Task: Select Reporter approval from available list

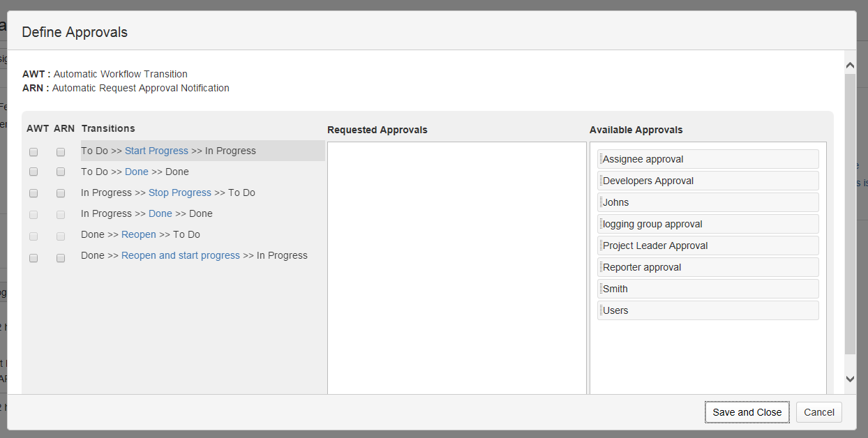Action: pos(708,267)
